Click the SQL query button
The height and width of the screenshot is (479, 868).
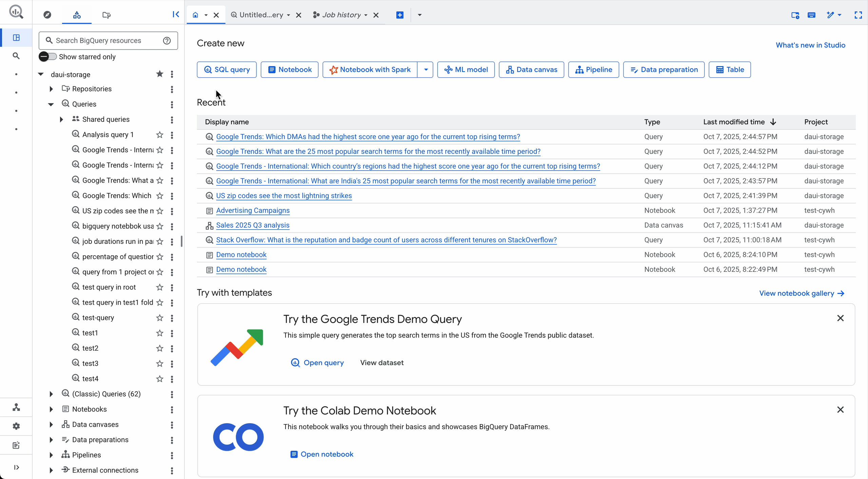coord(227,70)
